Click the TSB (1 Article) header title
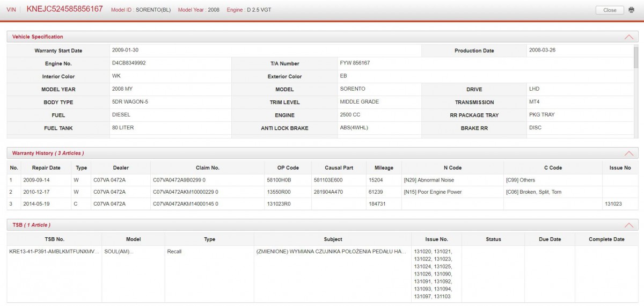The image size is (644, 306). (31, 225)
